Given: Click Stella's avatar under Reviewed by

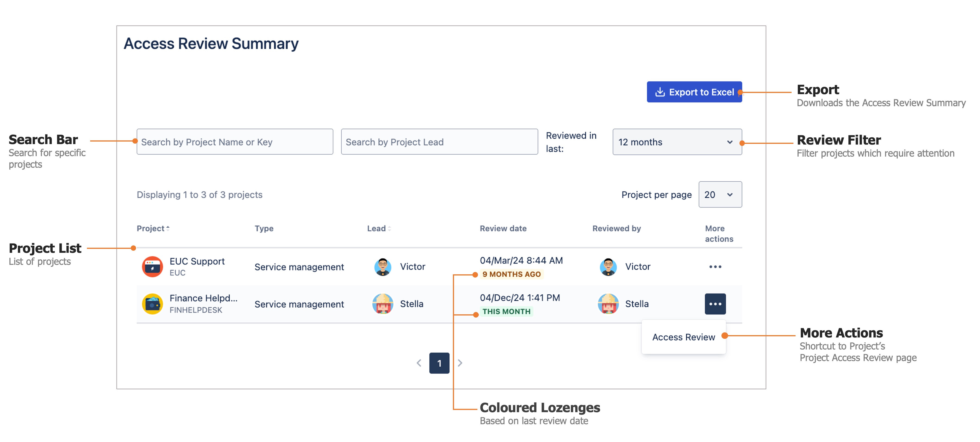Looking at the screenshot, I should click(608, 303).
